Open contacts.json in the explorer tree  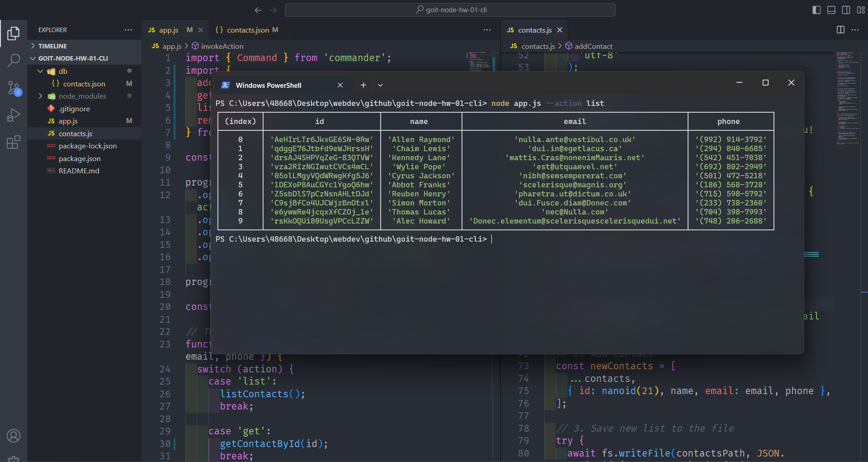click(85, 84)
